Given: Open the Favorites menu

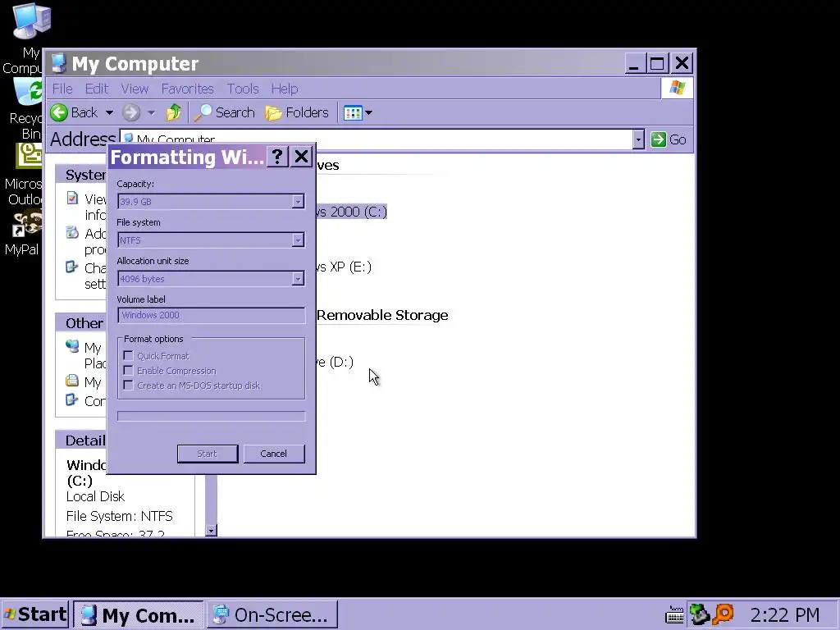Looking at the screenshot, I should 188,89.
